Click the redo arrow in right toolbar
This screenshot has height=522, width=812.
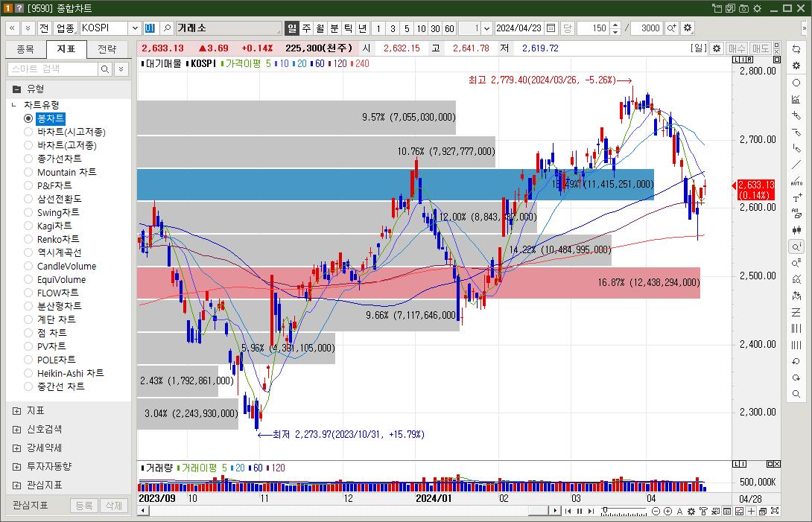pos(796,378)
